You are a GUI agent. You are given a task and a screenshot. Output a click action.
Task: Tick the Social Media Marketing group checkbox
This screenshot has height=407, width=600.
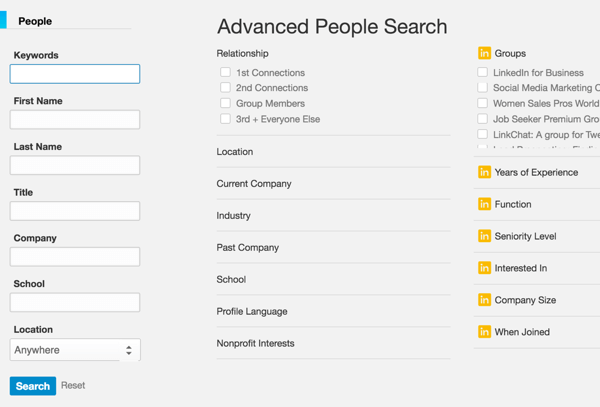[483, 88]
